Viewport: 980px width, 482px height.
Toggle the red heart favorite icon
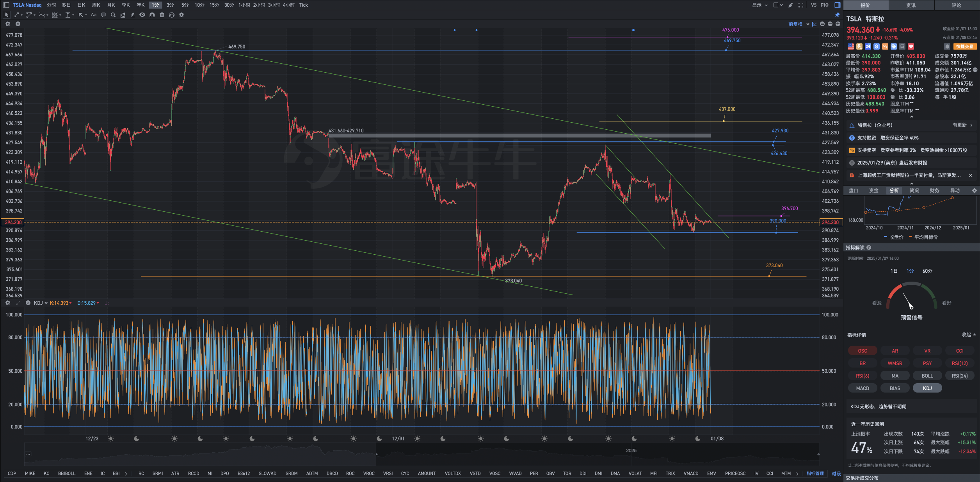point(911,46)
